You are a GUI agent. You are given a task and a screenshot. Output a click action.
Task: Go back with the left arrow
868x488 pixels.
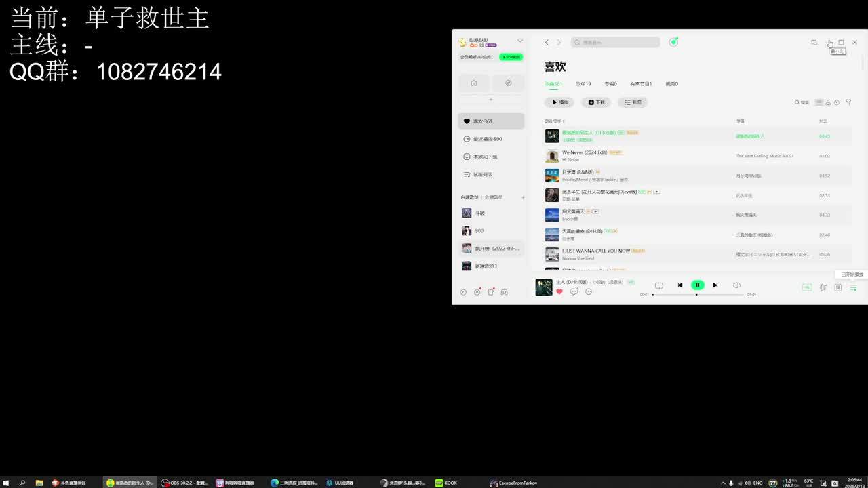pyautogui.click(x=547, y=42)
